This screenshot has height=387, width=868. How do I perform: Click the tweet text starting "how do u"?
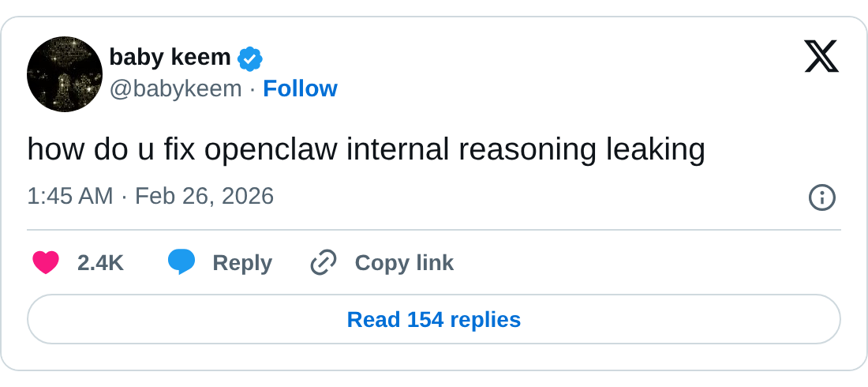(366, 150)
